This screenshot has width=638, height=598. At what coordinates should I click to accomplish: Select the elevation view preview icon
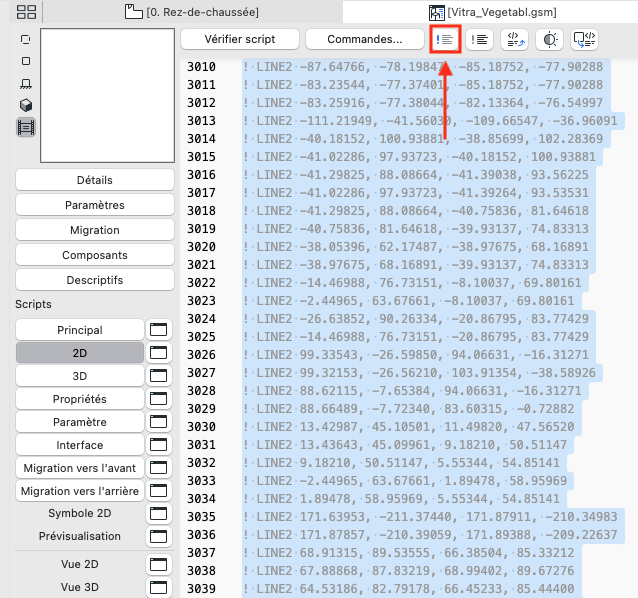26,83
